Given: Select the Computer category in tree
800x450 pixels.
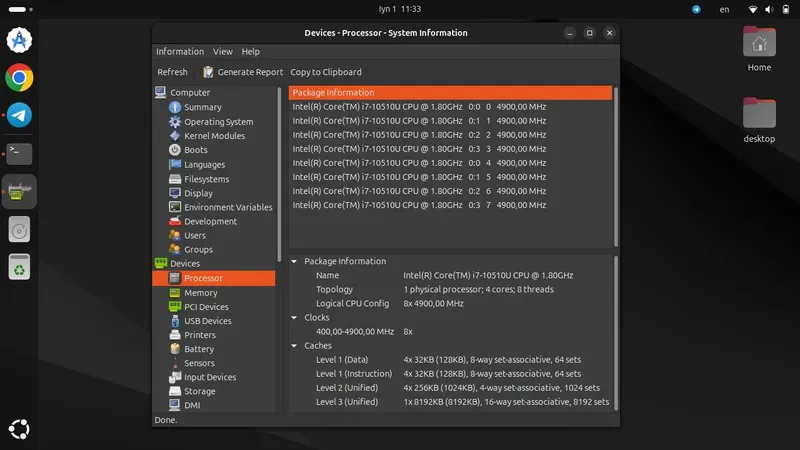Looking at the screenshot, I should tap(190, 92).
